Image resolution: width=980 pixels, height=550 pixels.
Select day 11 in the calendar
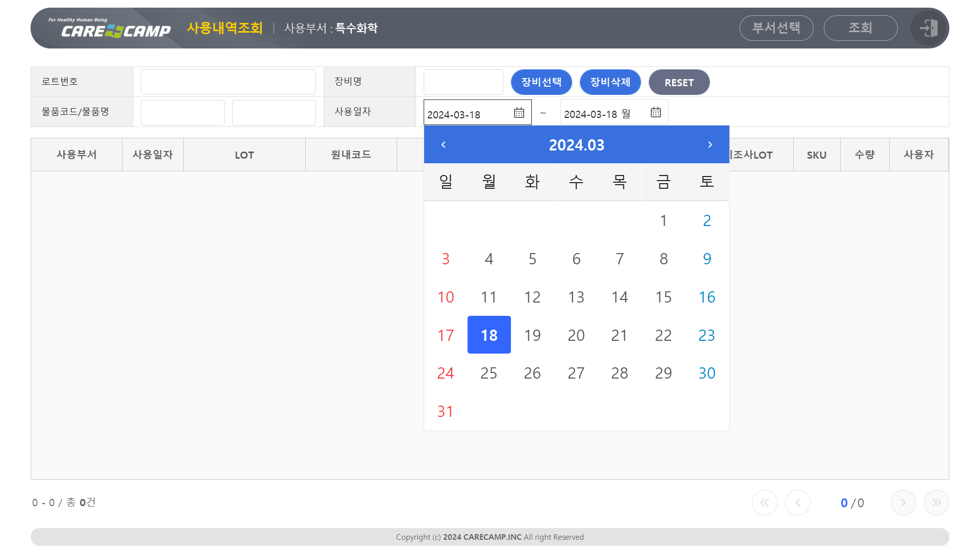click(489, 297)
